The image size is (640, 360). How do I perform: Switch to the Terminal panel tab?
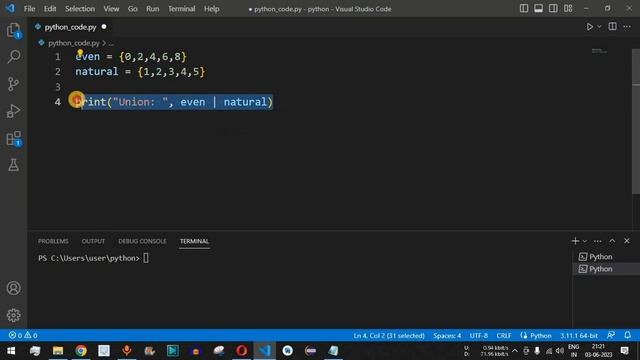194,241
